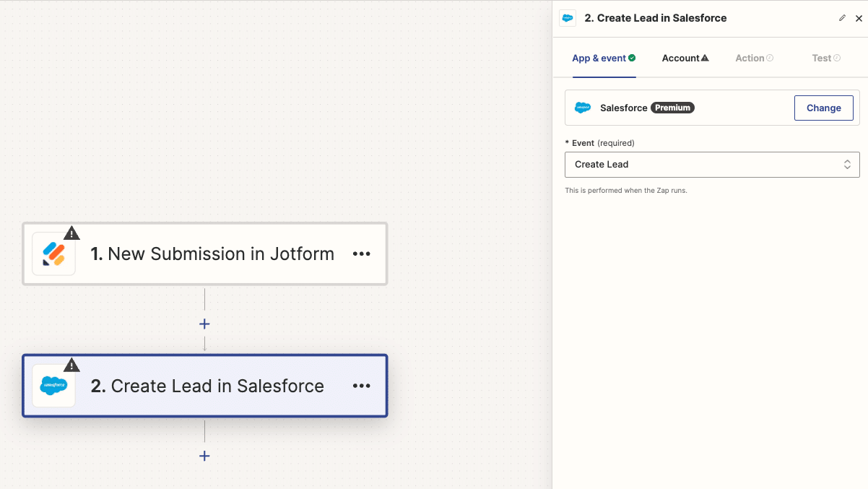Screen dimensions: 868x489
Task: Open the three-dot menu for Salesforce step
Action: click(362, 386)
